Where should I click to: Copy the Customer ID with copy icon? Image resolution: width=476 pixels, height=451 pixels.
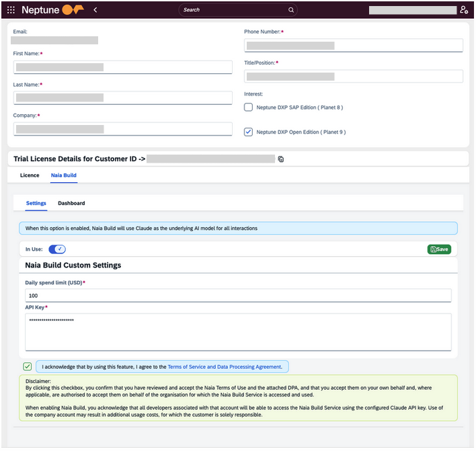tap(281, 159)
